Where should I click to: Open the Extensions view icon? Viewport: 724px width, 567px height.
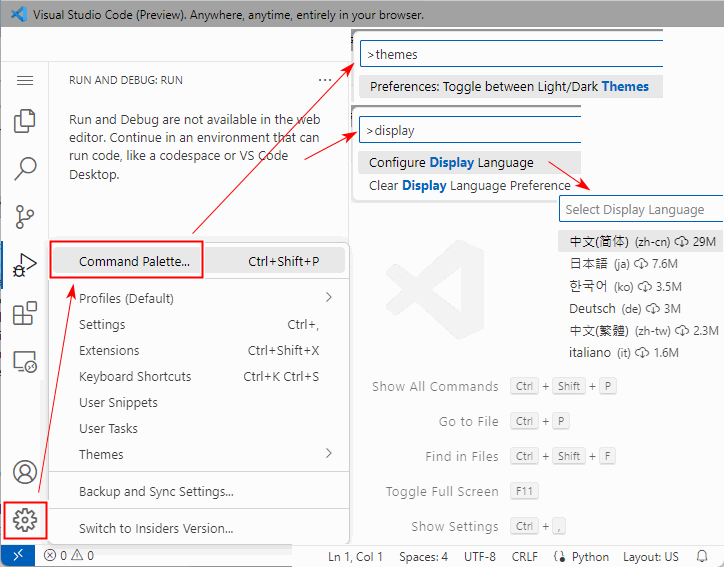pyautogui.click(x=25, y=314)
